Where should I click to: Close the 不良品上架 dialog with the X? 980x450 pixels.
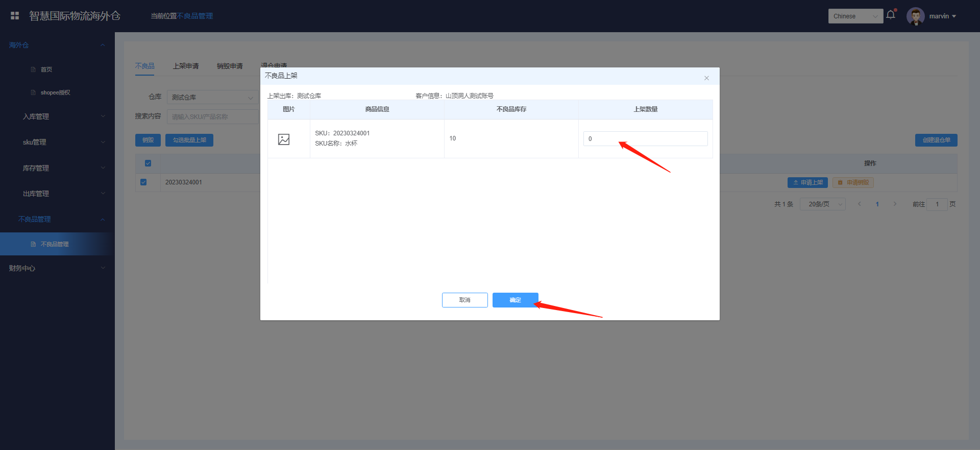coord(706,78)
